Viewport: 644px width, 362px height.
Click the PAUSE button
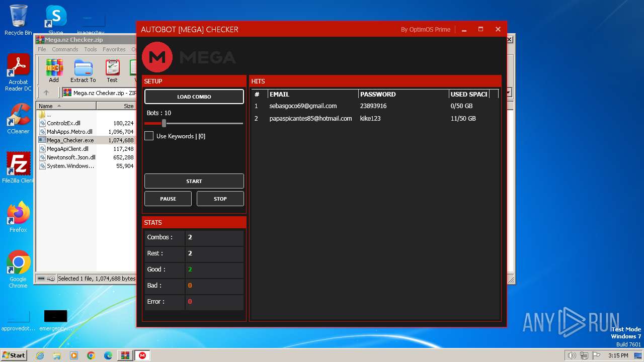[168, 199]
